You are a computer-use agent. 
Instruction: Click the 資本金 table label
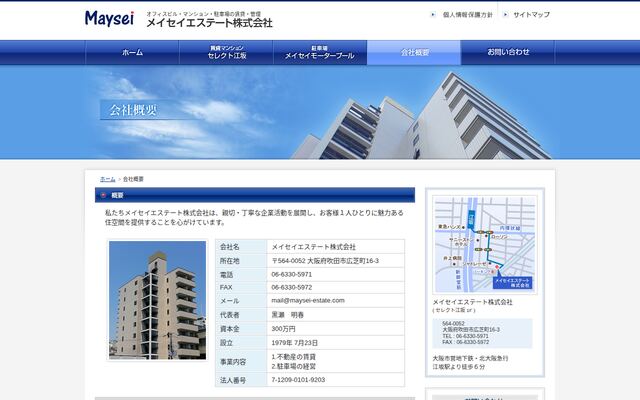point(230,329)
